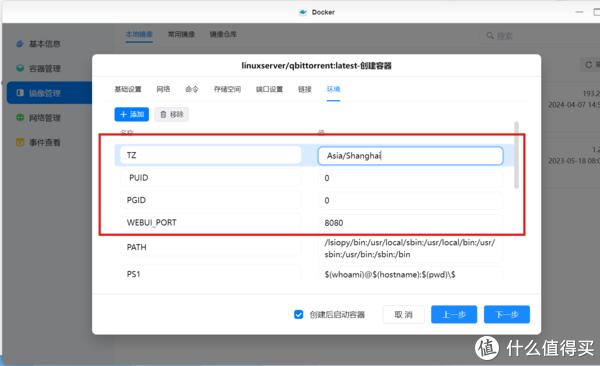Switch to the 命令 tab
This screenshot has width=600, height=366.
tap(192, 89)
